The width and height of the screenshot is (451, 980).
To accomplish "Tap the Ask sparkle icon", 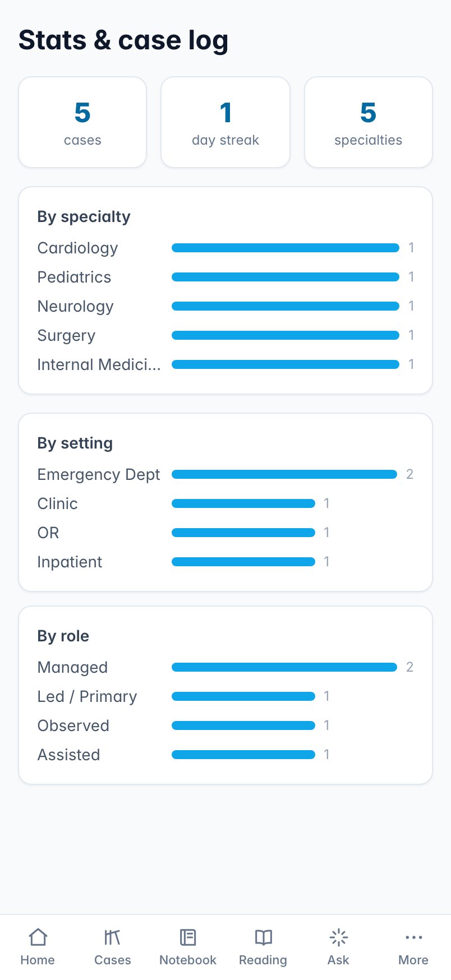I will [338, 937].
